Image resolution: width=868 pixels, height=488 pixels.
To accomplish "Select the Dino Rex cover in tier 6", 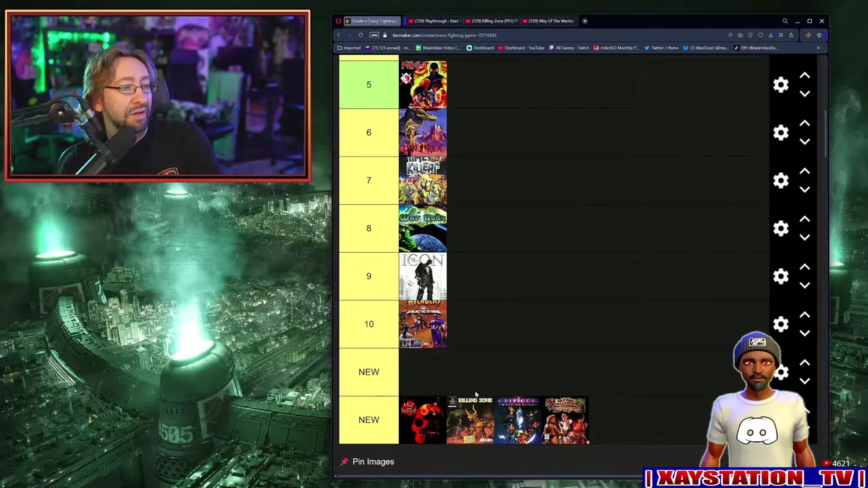I will click(x=423, y=133).
